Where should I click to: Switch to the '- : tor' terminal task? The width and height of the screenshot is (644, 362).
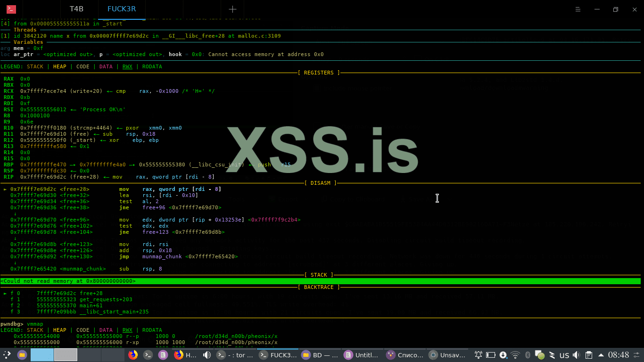point(237,355)
